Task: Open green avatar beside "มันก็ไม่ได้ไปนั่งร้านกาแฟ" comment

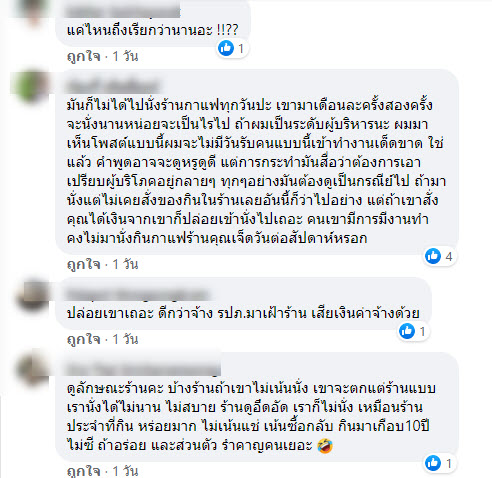Action: pos(33,85)
